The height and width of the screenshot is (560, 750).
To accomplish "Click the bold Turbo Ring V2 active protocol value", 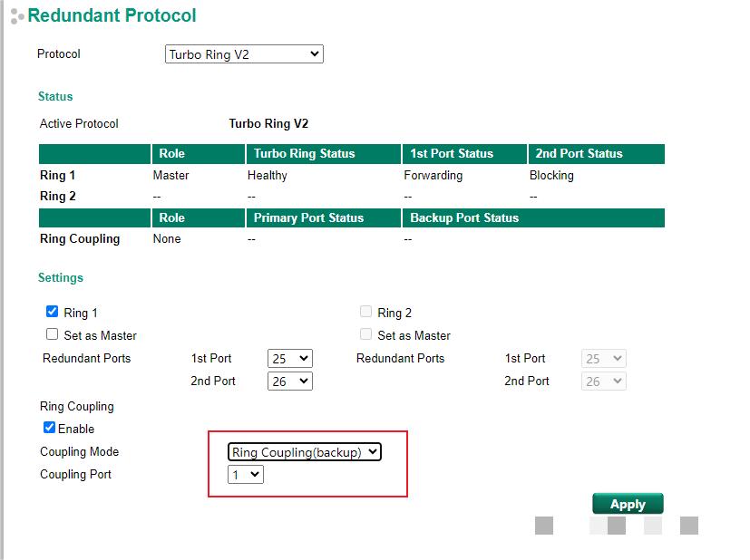I will point(268,124).
